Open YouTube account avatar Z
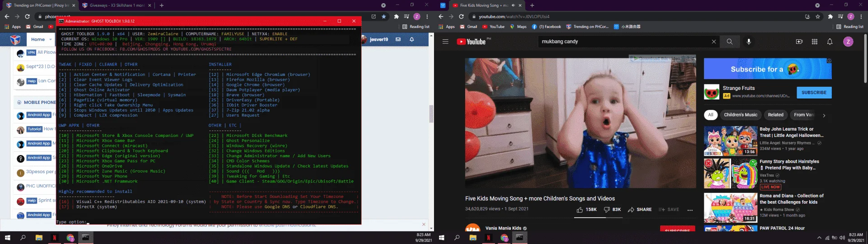The width and height of the screenshot is (868, 244). click(x=848, y=42)
